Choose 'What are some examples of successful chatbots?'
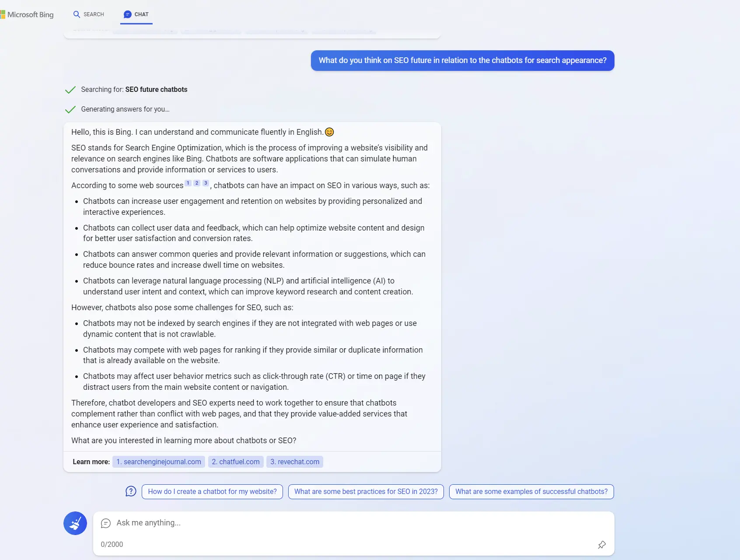 point(531,492)
